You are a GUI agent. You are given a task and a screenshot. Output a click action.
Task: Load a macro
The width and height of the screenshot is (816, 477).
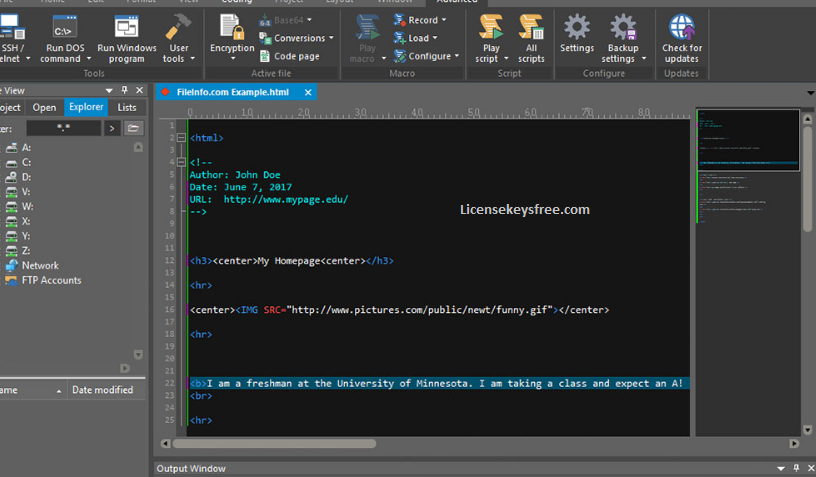click(x=415, y=38)
